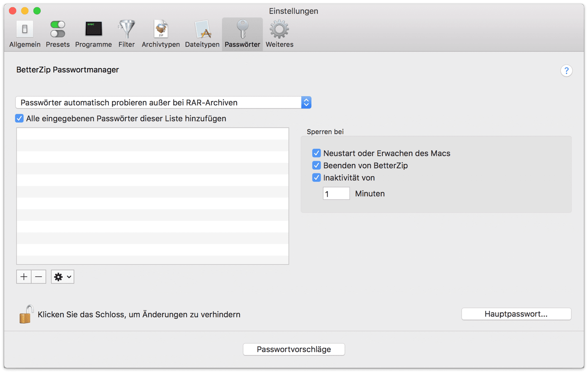Click the help question mark button
The height and width of the screenshot is (372, 588).
(x=566, y=71)
